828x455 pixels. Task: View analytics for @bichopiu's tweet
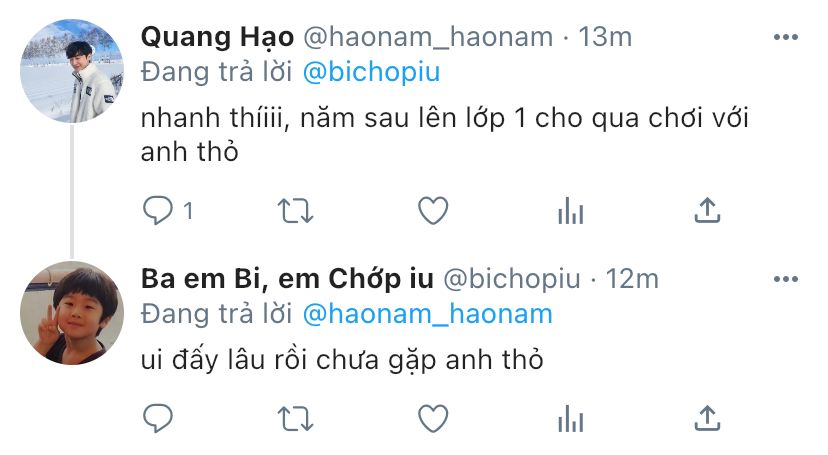[571, 419]
